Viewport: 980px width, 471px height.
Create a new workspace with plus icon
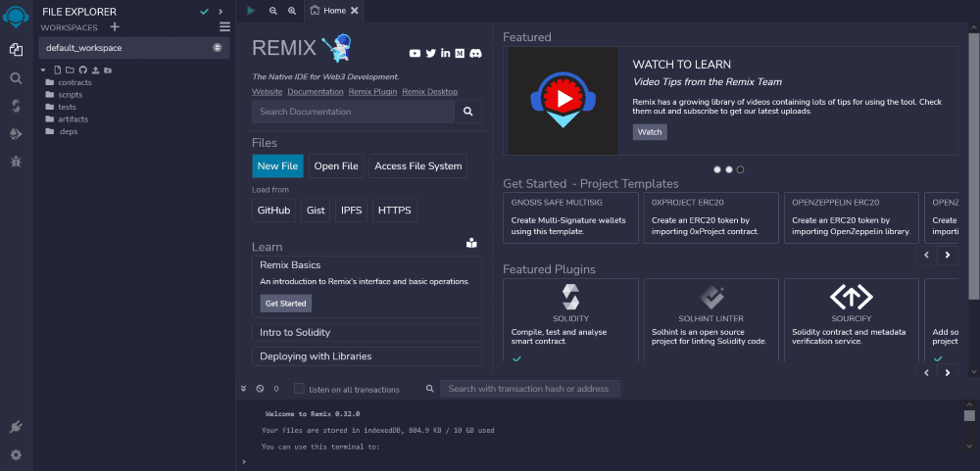point(115,26)
